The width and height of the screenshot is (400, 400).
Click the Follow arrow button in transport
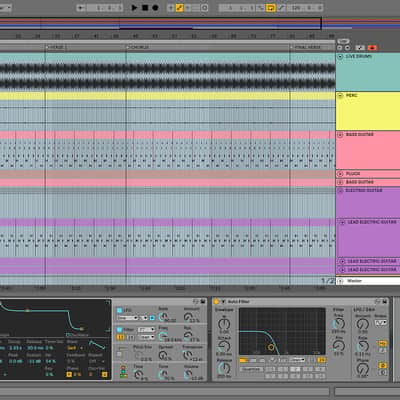(x=80, y=8)
